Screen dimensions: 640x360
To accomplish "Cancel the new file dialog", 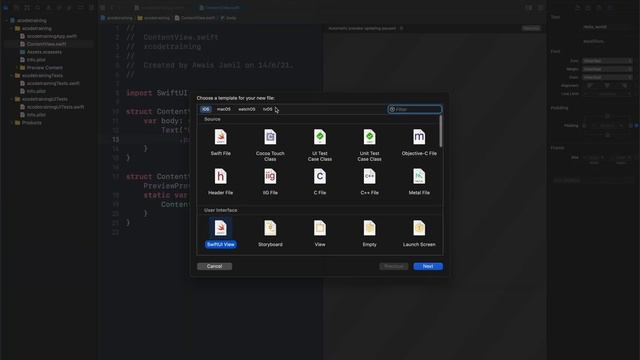I will tap(214, 266).
